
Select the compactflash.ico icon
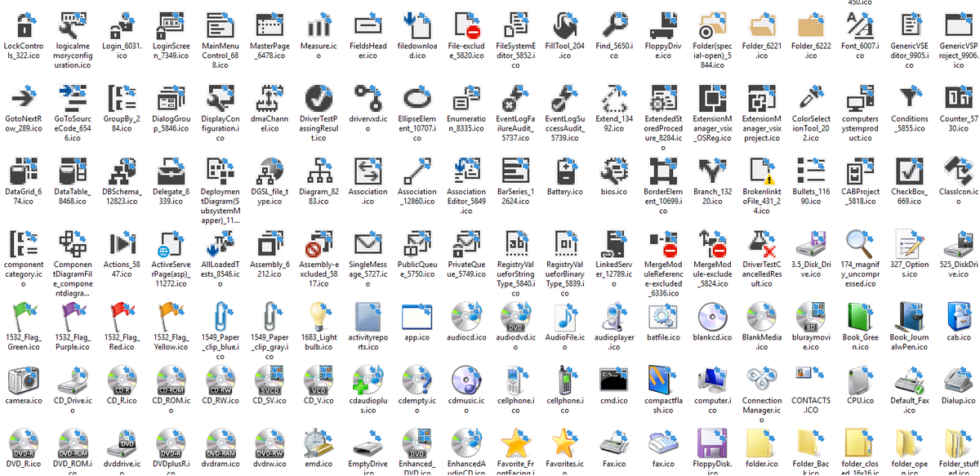(662, 379)
